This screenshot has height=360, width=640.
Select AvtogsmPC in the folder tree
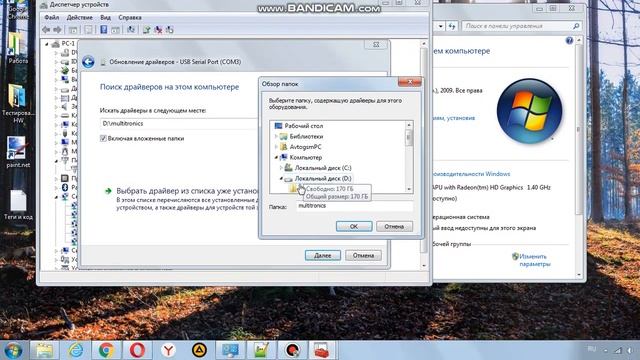pyautogui.click(x=305, y=147)
